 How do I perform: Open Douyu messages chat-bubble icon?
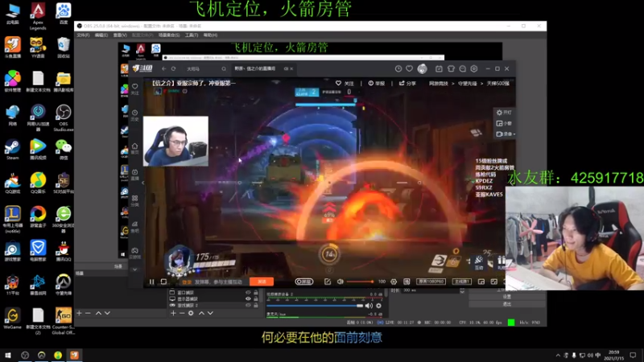pos(462,68)
